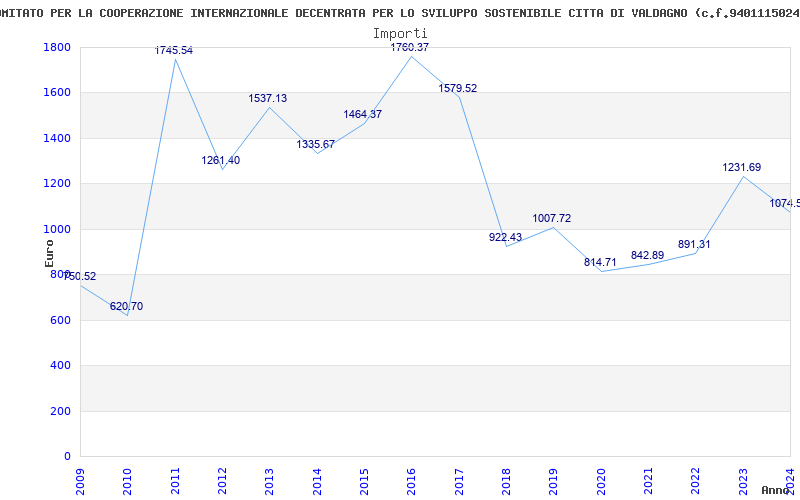Select the 1261.40 value label
The image size is (800, 500).
click(x=221, y=160)
